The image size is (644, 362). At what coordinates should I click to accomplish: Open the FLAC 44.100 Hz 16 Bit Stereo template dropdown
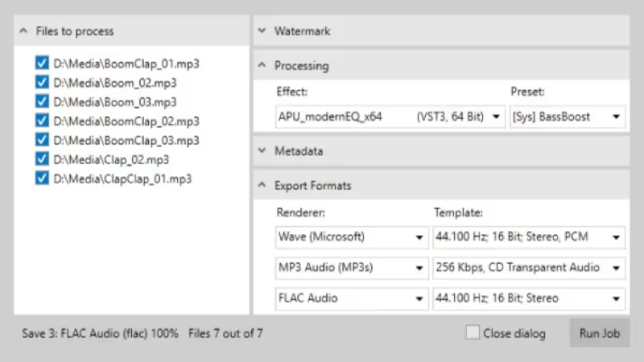click(x=529, y=298)
